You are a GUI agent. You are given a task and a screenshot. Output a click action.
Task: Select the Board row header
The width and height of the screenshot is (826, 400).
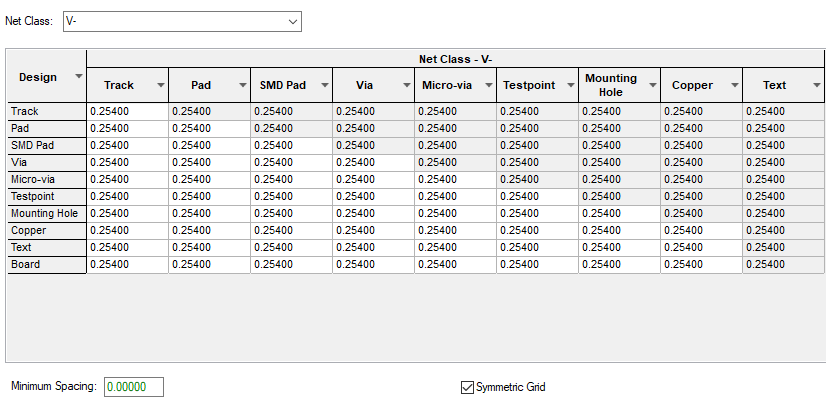46,265
